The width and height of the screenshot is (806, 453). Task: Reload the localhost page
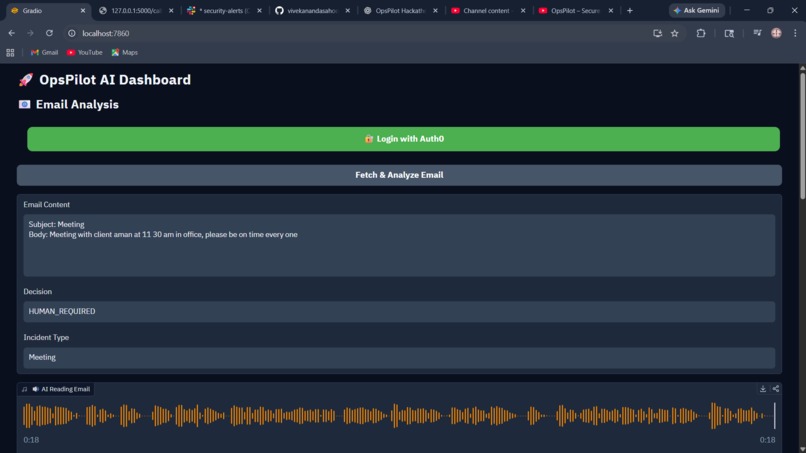pyautogui.click(x=49, y=33)
